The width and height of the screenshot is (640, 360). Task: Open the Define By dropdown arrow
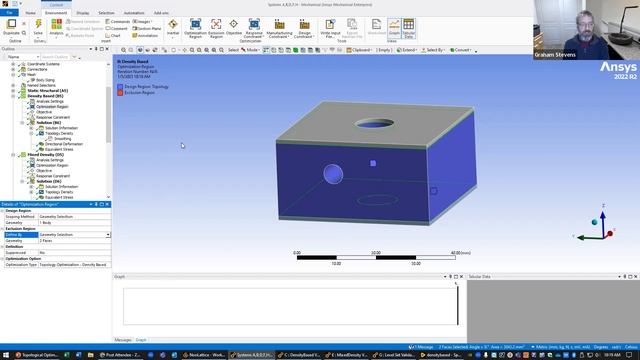(x=108, y=235)
